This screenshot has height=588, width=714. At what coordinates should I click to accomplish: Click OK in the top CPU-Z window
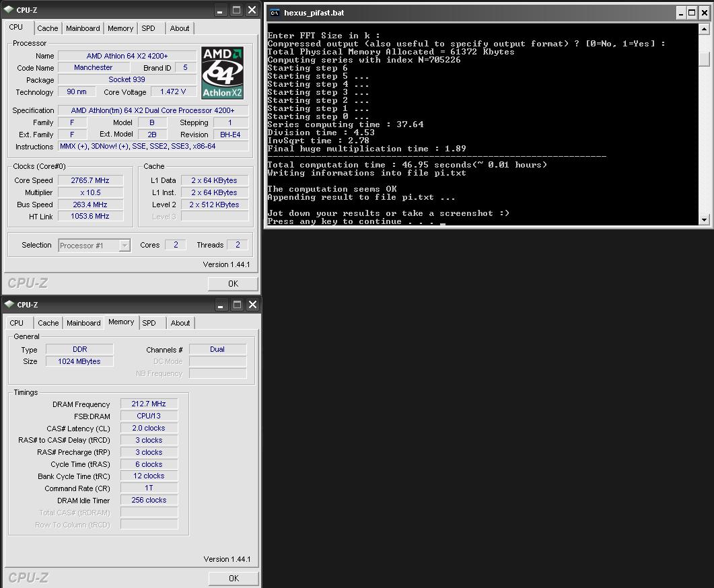point(233,283)
